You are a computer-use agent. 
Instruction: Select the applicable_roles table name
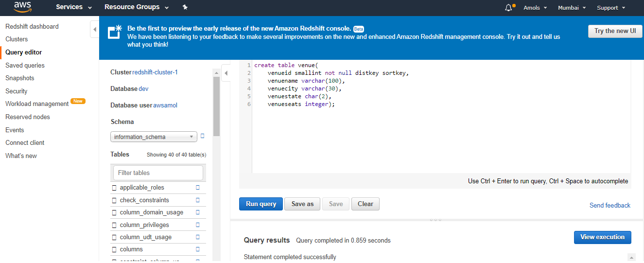click(x=142, y=188)
